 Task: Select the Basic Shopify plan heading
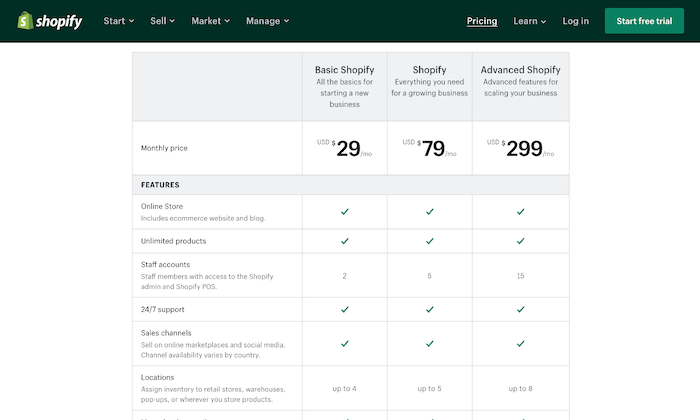point(344,70)
